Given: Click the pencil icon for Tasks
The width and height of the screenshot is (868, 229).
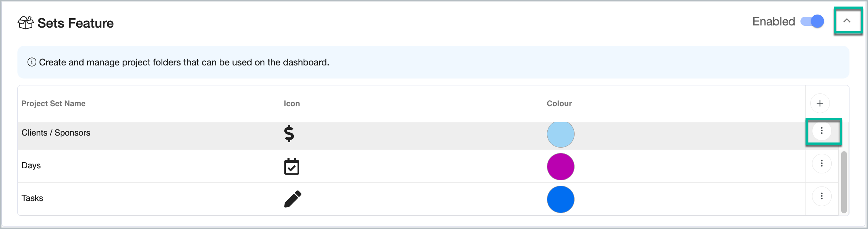Looking at the screenshot, I should 293,199.
